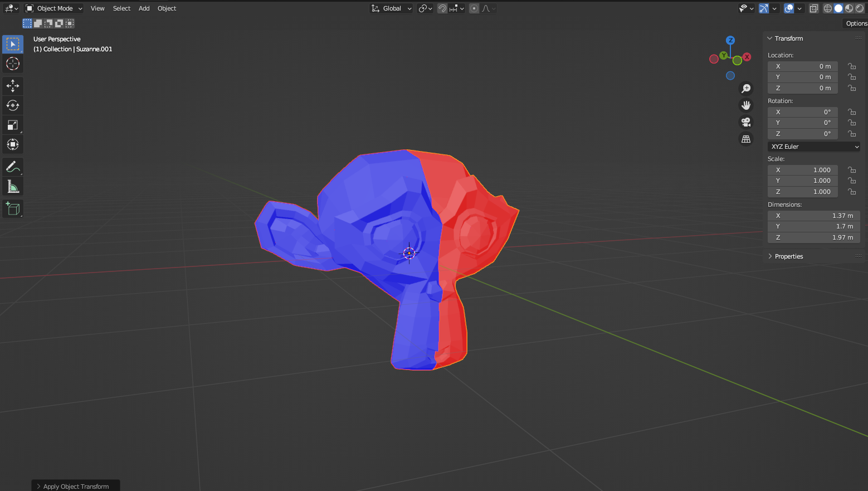868x491 pixels.
Task: Click the green Y axis gizmo handle
Action: (x=723, y=55)
